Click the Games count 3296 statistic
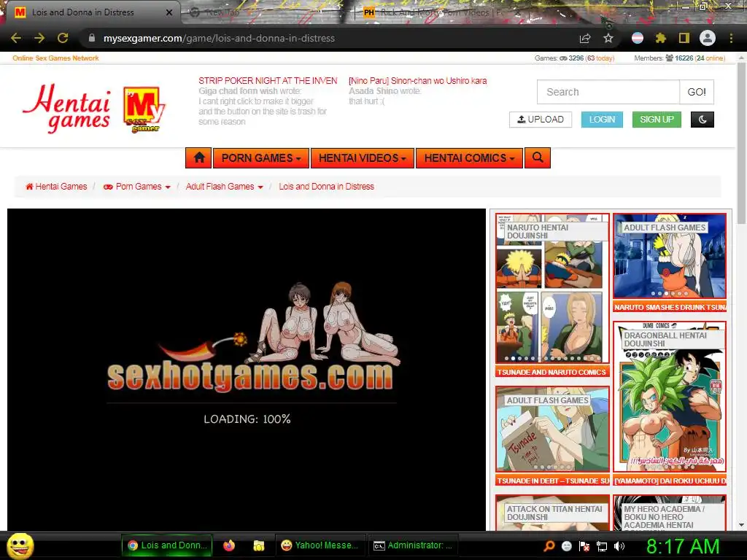Viewport: 747px width, 560px height. click(575, 58)
